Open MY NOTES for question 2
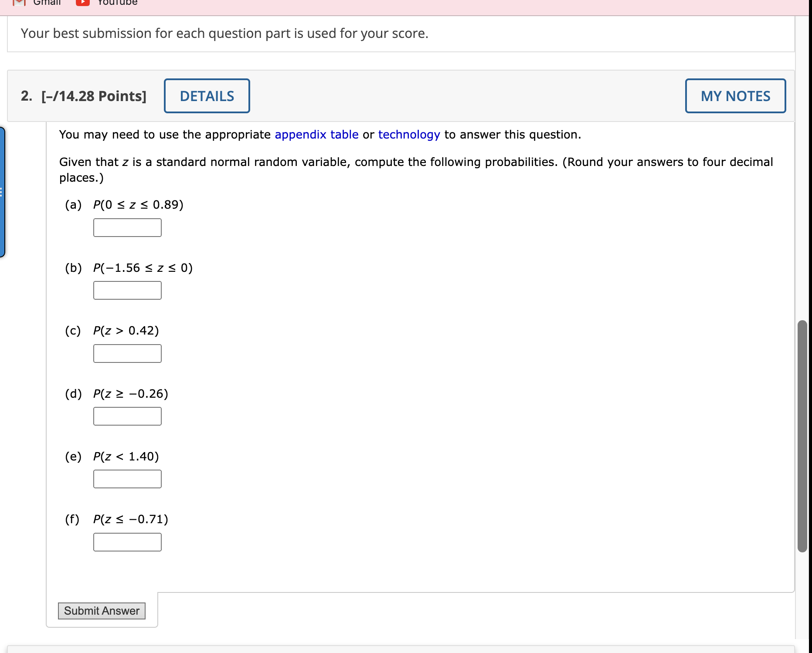The image size is (812, 653). (x=735, y=96)
